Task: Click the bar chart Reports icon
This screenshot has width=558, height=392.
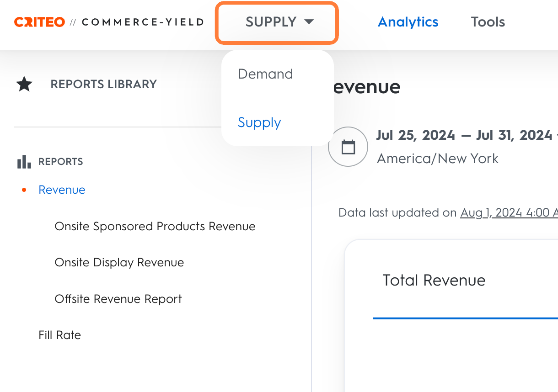Action: tap(24, 162)
